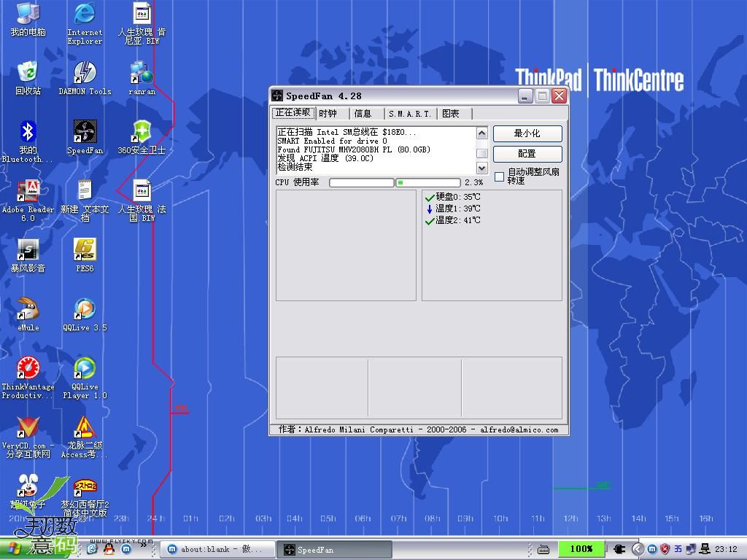Launch Adobe Reader 6.0 shortcut
747x560 pixels.
(x=28, y=201)
